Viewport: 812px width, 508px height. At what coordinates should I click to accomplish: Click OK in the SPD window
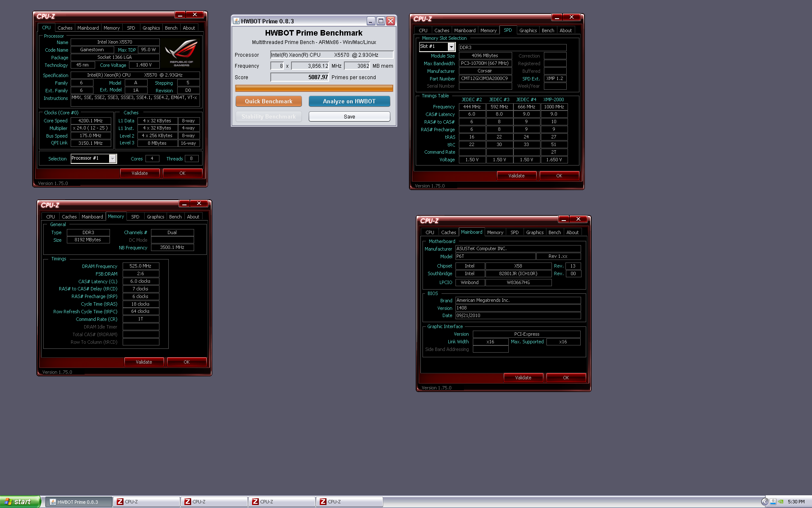(x=559, y=176)
